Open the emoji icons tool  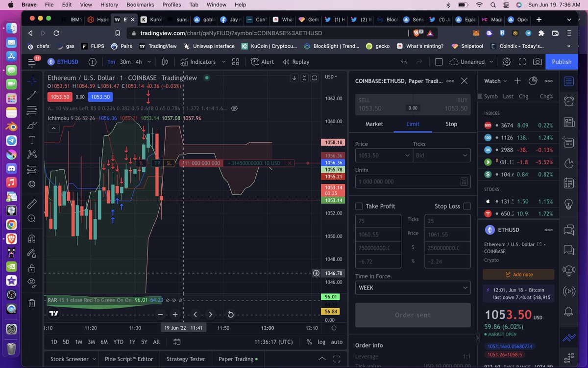32,184
